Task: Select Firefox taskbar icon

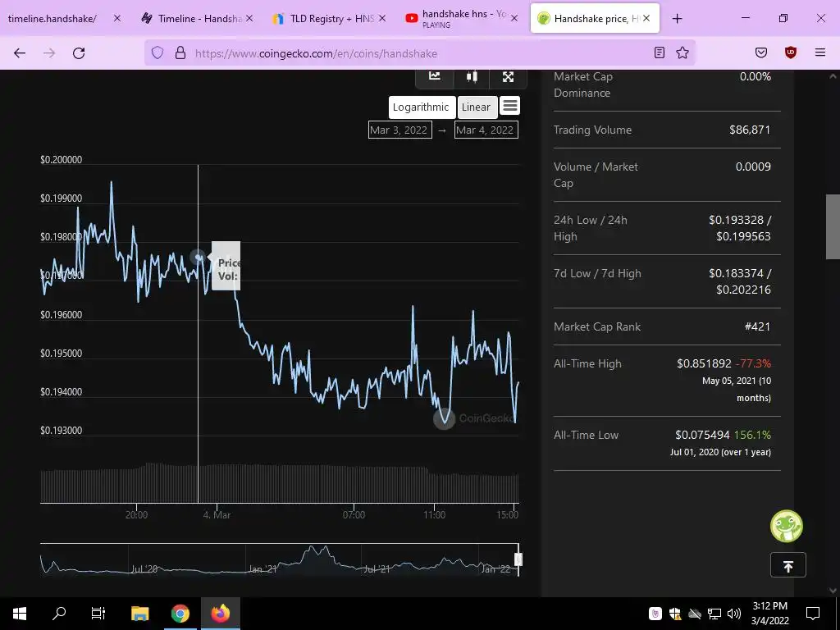Action: pos(220,614)
